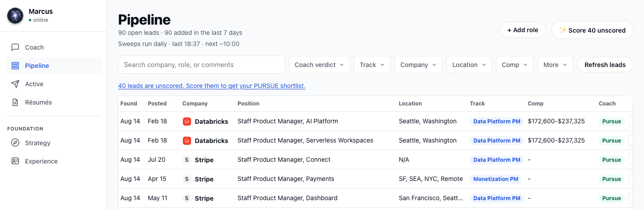Open the Coach verdict filter dropdown
This screenshot has height=210, width=644.
click(319, 65)
